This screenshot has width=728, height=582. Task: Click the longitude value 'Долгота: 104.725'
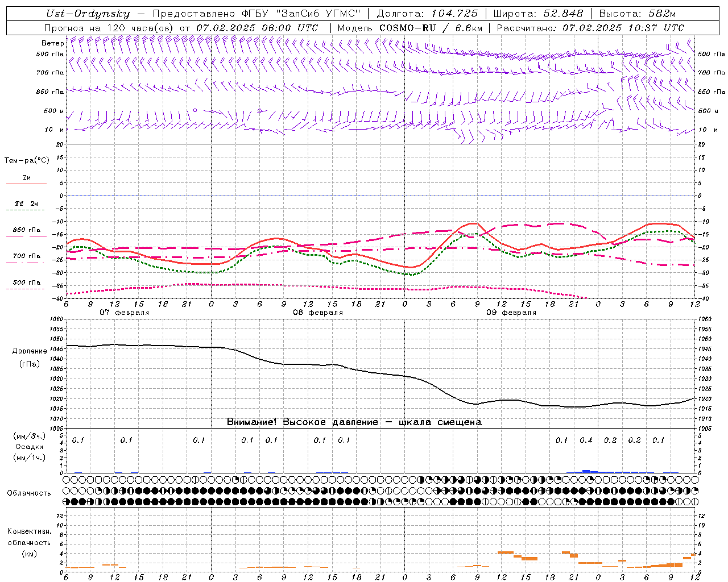tap(427, 14)
